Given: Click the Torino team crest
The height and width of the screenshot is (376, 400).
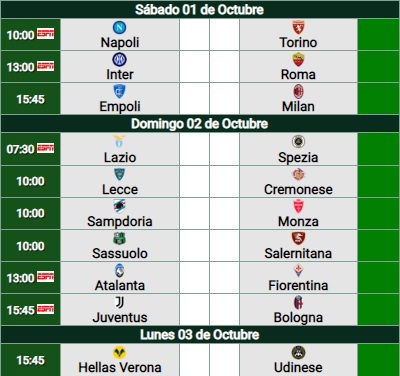Looking at the screenshot, I should 298,27.
